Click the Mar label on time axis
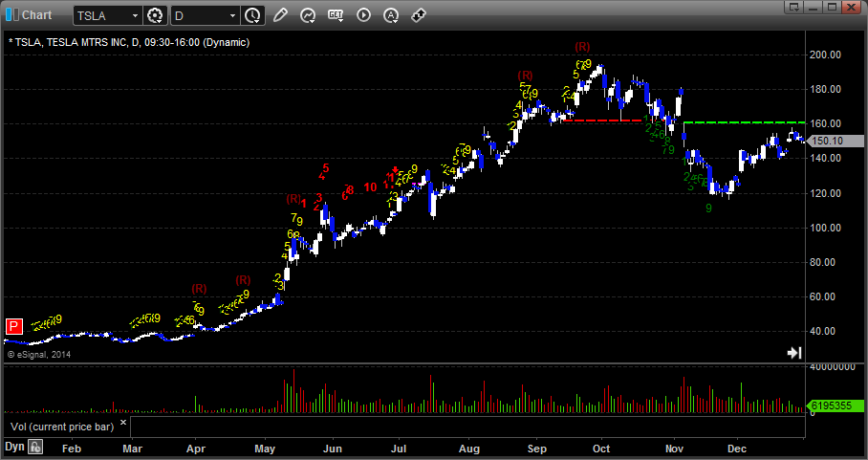The image size is (868, 460). coord(132,449)
